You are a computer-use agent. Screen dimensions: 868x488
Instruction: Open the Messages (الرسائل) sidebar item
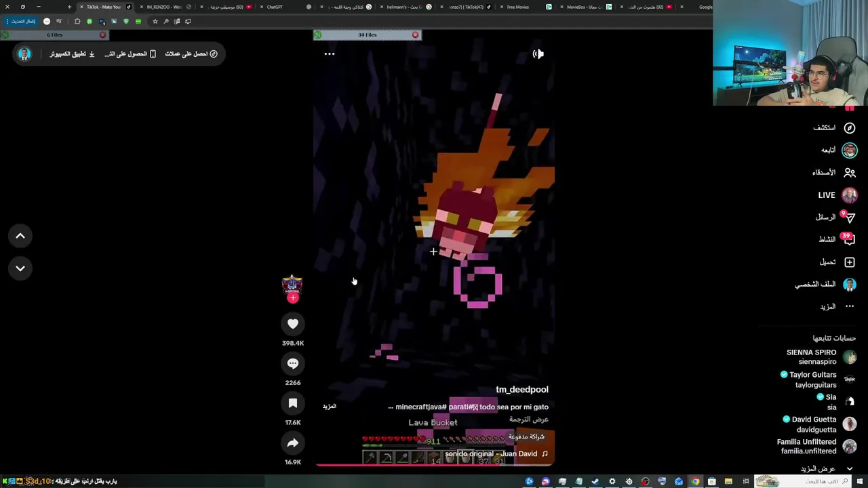835,217
